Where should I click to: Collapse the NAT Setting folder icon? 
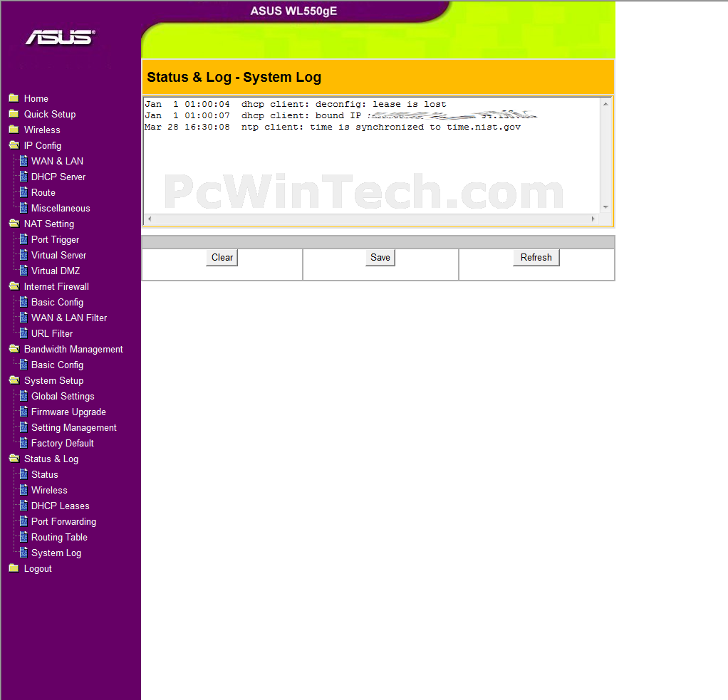pyautogui.click(x=14, y=224)
